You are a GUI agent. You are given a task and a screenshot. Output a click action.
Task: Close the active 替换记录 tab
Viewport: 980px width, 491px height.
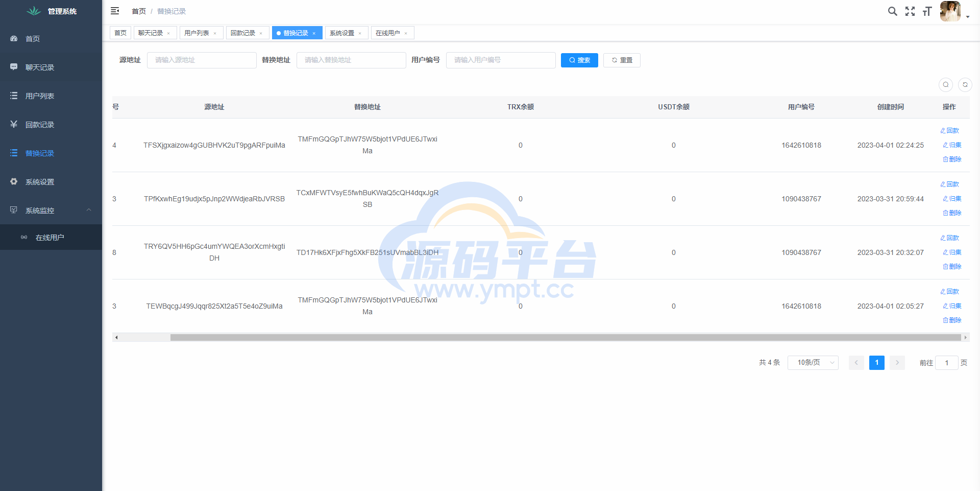tap(314, 33)
